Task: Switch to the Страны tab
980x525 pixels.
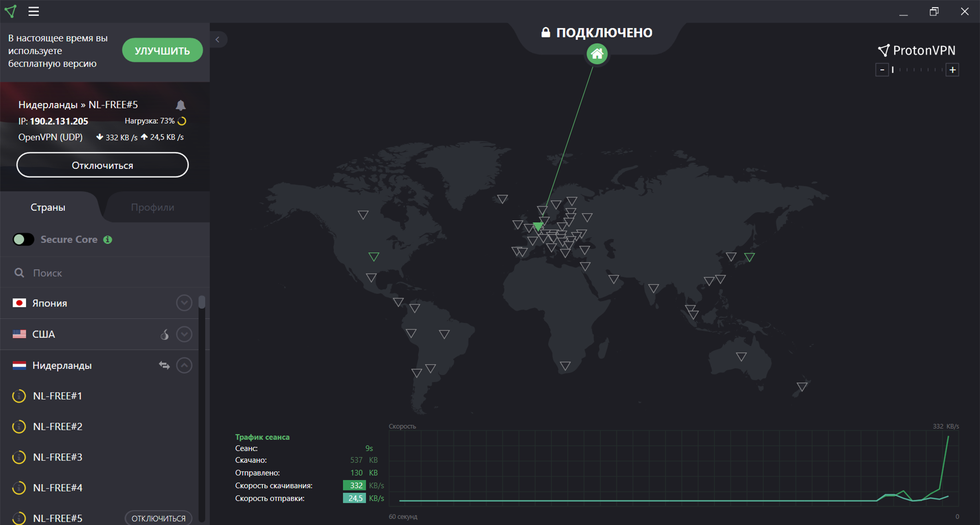Action: [x=48, y=207]
